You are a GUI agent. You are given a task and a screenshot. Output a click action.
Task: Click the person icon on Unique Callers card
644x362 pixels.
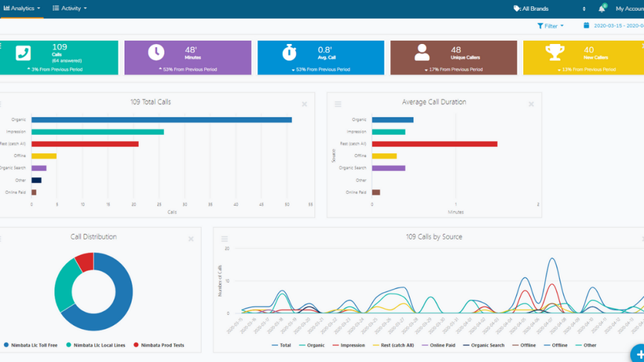pyautogui.click(x=422, y=53)
